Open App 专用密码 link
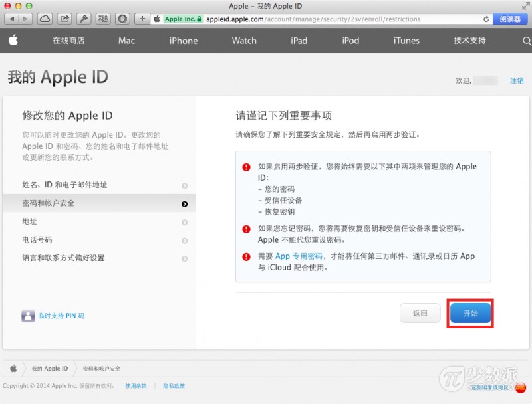The image size is (532, 404). pyautogui.click(x=299, y=256)
